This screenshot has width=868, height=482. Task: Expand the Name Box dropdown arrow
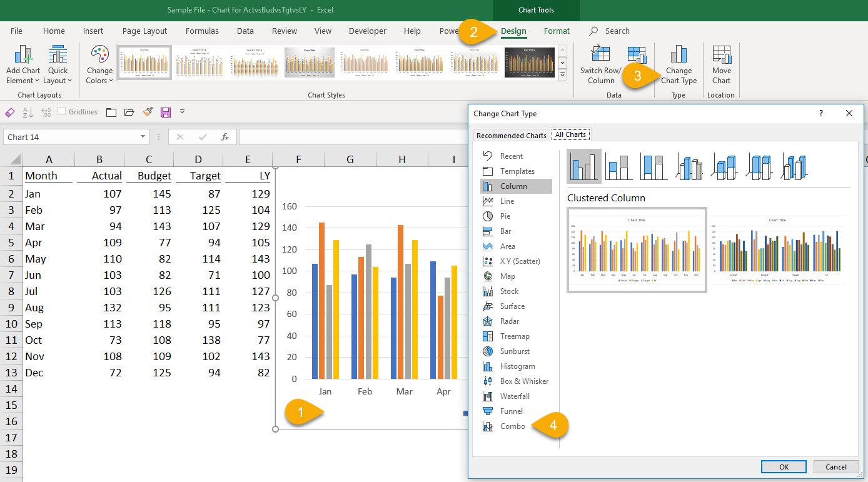click(x=143, y=137)
